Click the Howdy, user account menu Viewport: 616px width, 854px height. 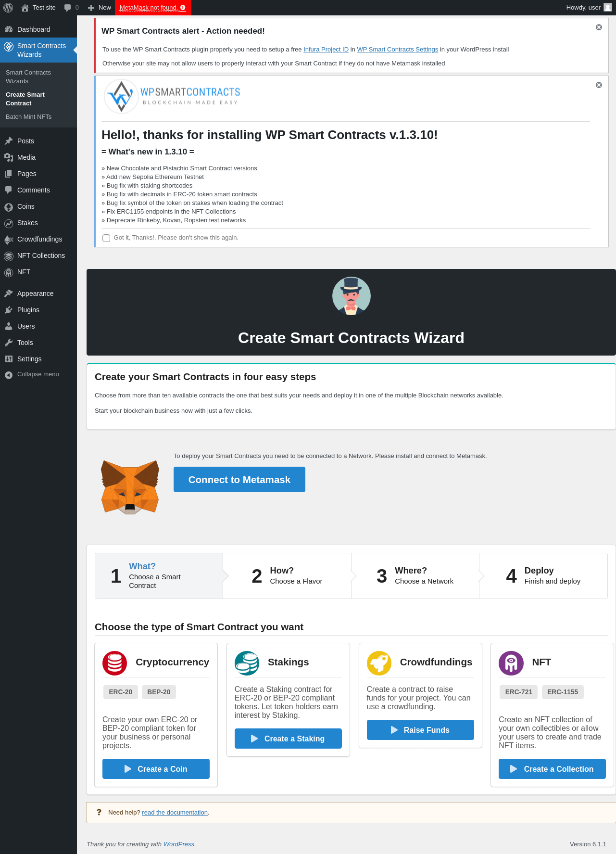click(x=589, y=8)
